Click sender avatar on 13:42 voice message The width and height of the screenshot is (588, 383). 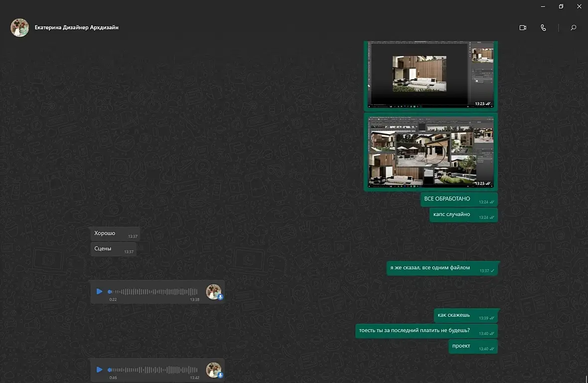pos(214,370)
